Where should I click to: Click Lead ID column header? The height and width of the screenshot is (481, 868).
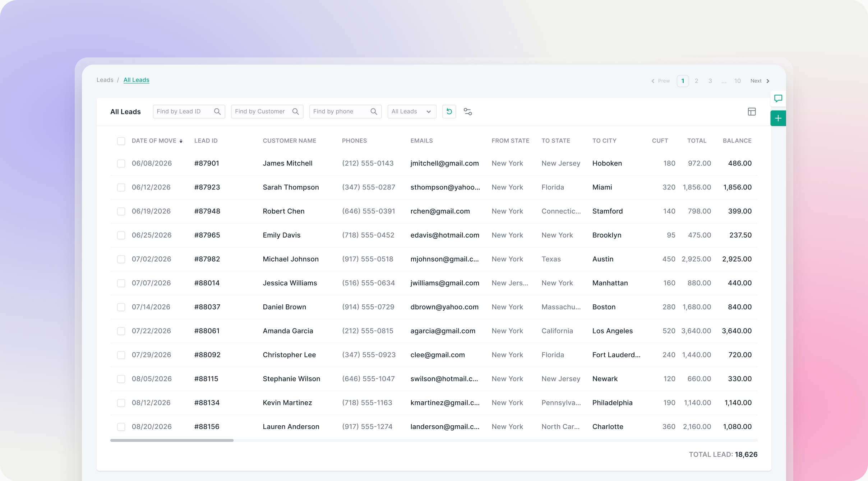click(206, 141)
